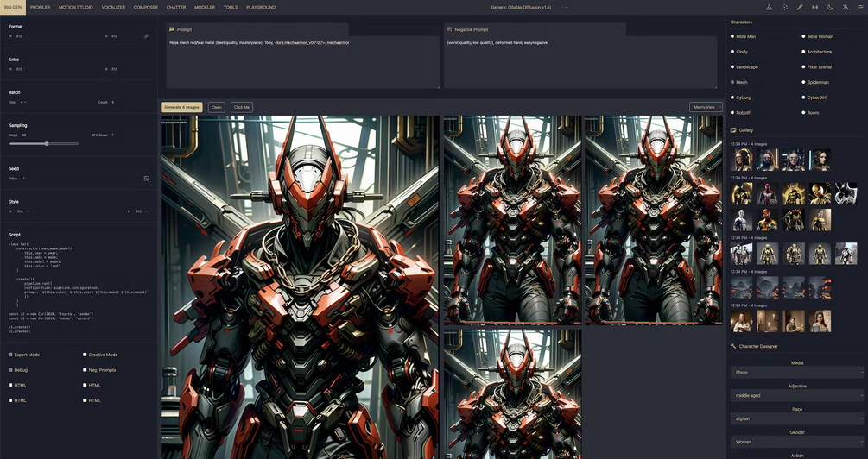The image size is (868, 459).
Task: Click the Generate 4 images button
Action: click(x=181, y=107)
